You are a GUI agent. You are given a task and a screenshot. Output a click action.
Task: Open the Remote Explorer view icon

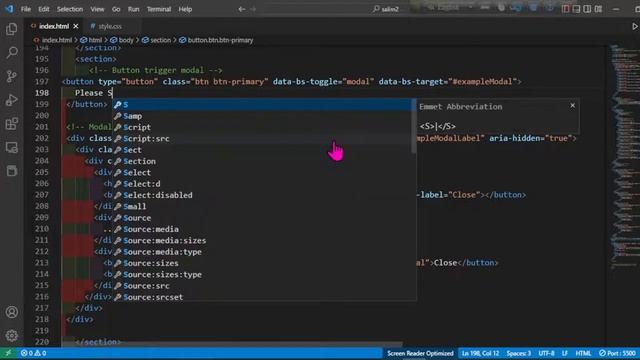click(12, 147)
